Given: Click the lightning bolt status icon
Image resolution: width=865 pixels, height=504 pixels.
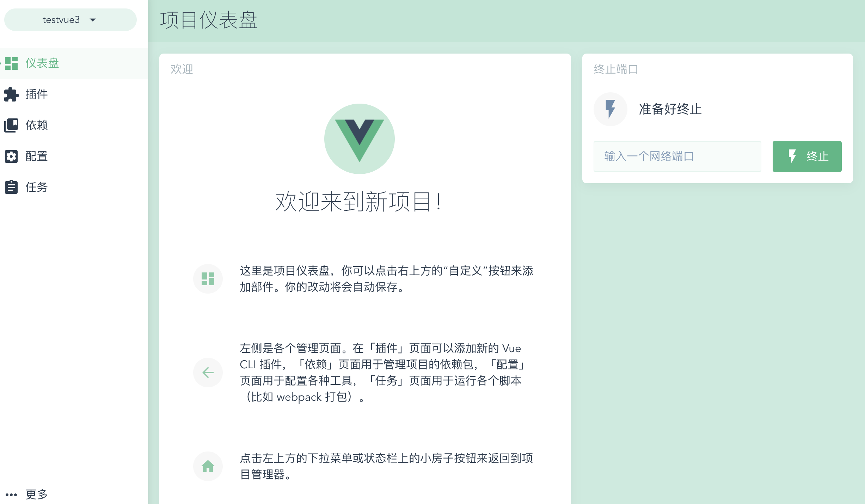Looking at the screenshot, I should coord(610,109).
